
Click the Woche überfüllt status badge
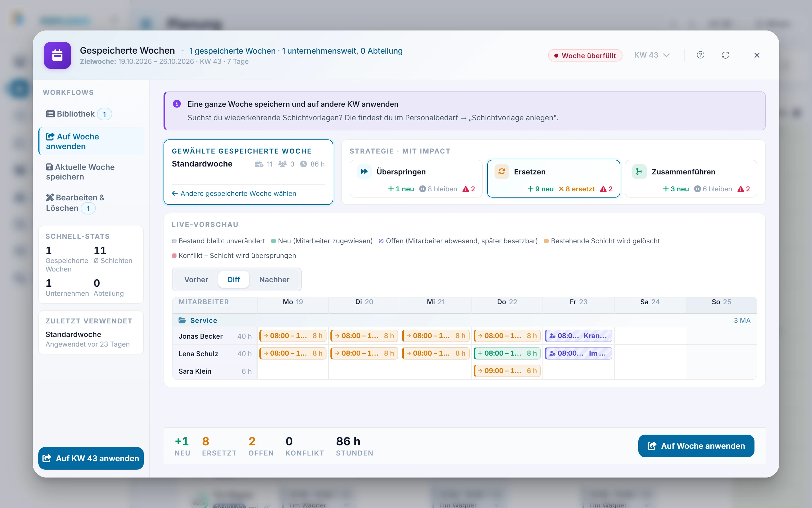(x=585, y=55)
